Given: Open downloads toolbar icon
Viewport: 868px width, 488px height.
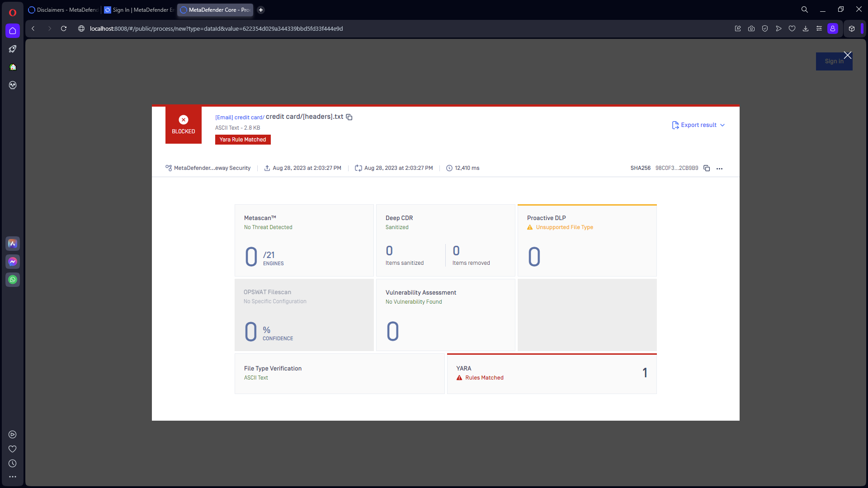Looking at the screenshot, I should pos(806,28).
